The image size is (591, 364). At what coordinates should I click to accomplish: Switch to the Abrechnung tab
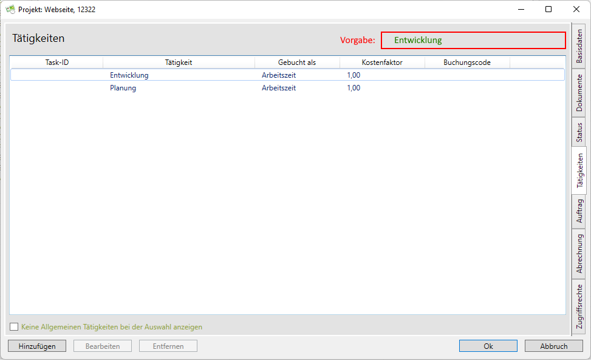[x=579, y=254]
